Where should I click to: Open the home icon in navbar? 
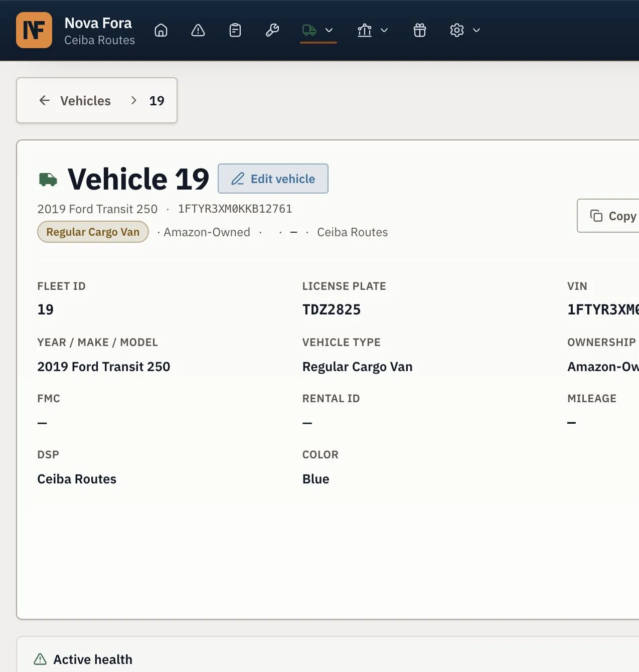pos(161,30)
